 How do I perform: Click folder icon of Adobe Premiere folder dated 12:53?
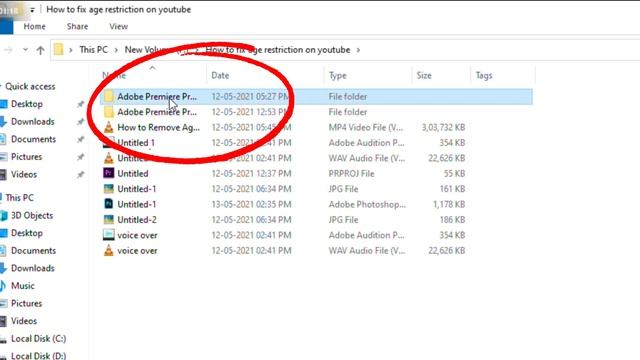(x=109, y=111)
